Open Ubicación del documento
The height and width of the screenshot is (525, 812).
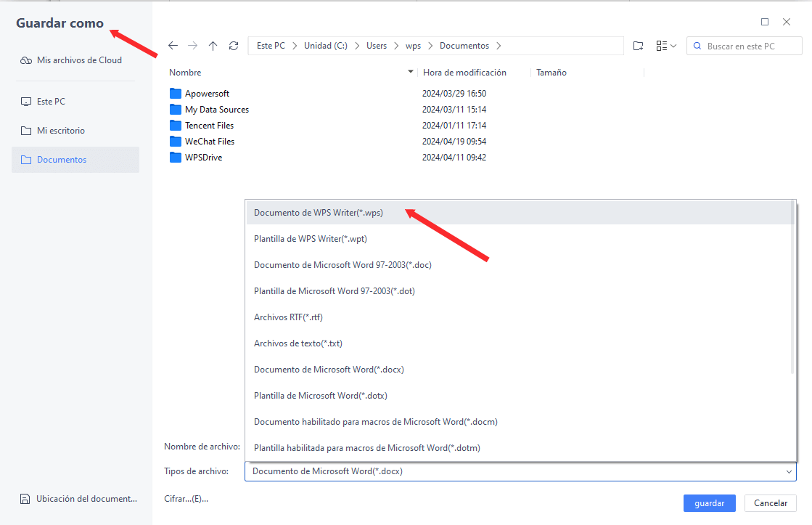[78, 499]
